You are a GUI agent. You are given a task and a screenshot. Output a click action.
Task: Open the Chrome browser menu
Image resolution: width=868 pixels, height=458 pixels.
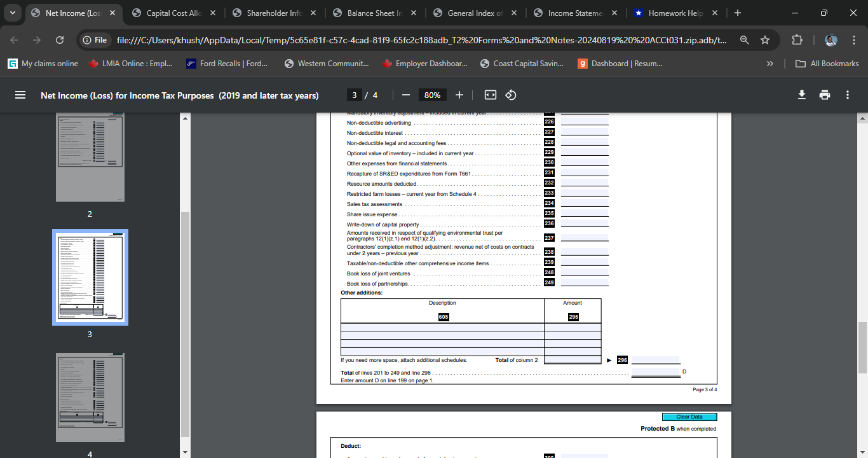coord(854,39)
